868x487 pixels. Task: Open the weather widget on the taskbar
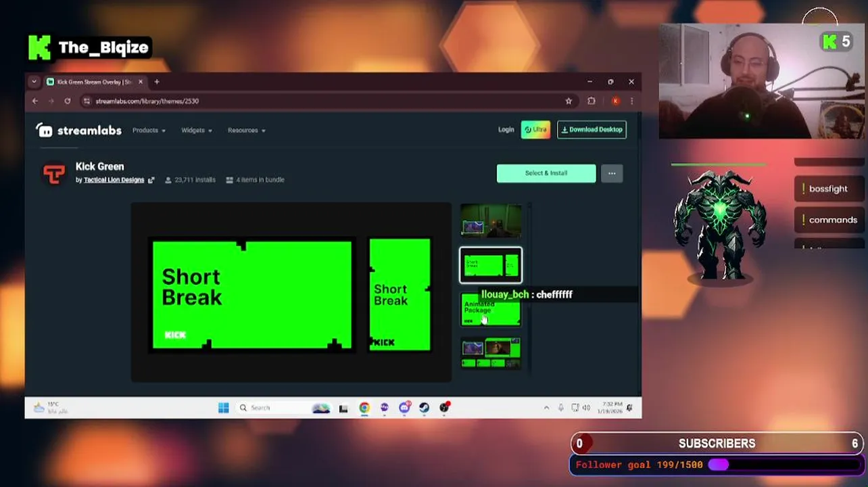51,408
